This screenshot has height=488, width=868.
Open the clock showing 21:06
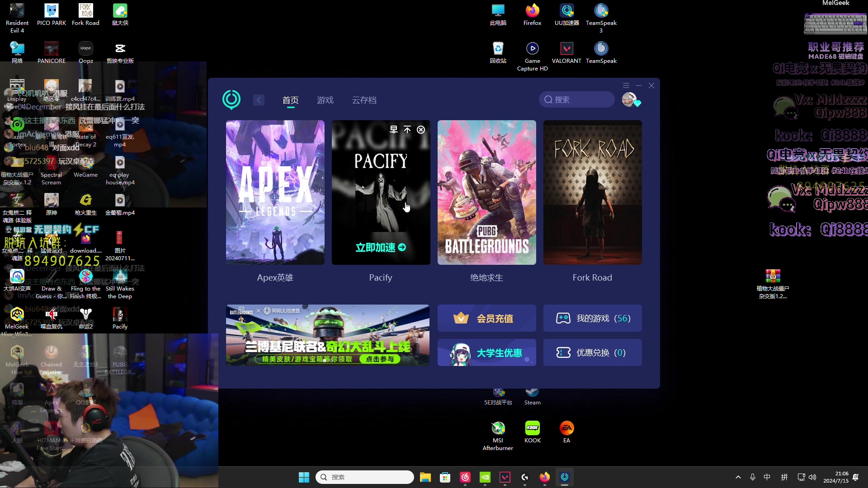tap(836, 477)
